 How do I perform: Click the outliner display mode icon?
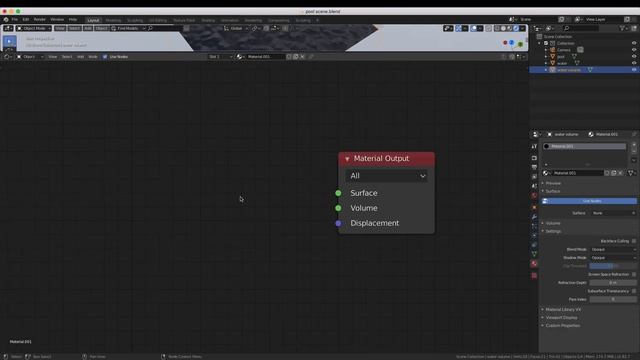point(550,28)
